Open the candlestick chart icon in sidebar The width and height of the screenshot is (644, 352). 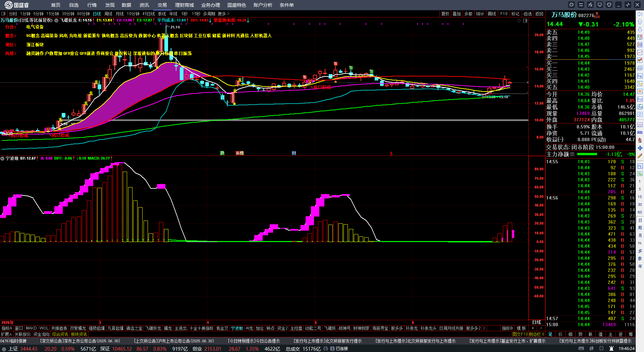click(640, 60)
